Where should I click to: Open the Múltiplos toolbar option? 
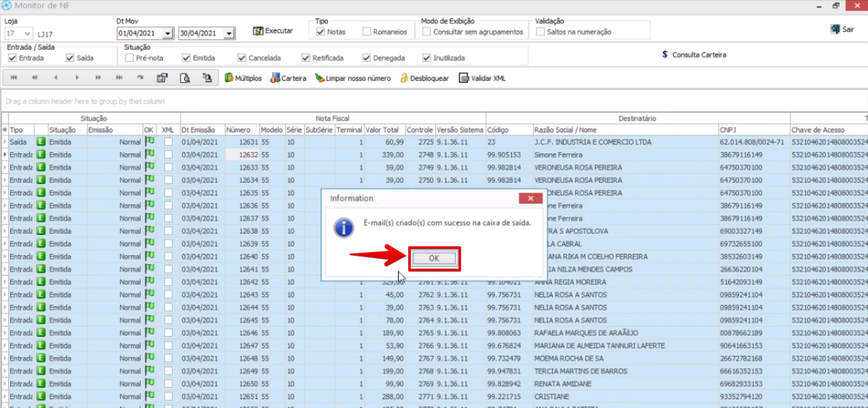tap(230, 78)
